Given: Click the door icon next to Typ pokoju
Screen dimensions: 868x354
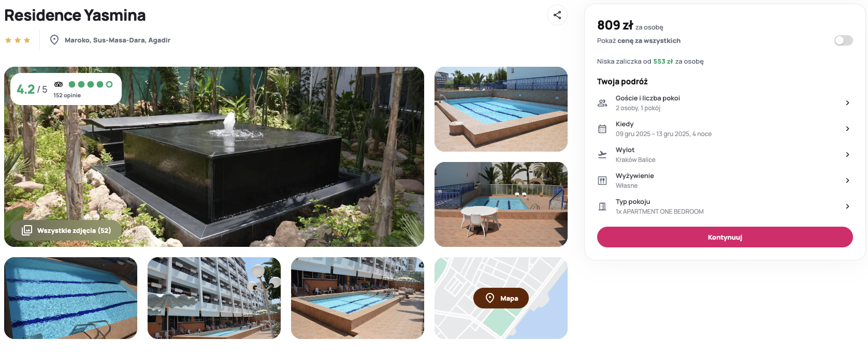Looking at the screenshot, I should (x=602, y=207).
